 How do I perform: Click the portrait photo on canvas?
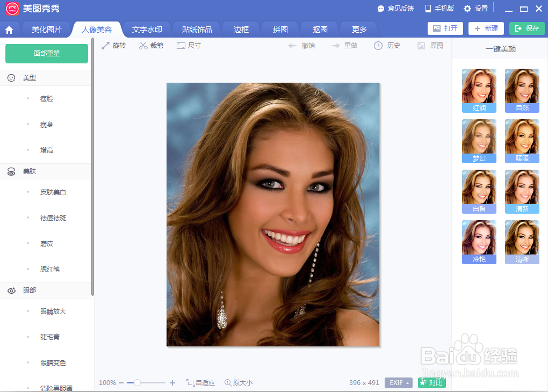[x=273, y=214]
